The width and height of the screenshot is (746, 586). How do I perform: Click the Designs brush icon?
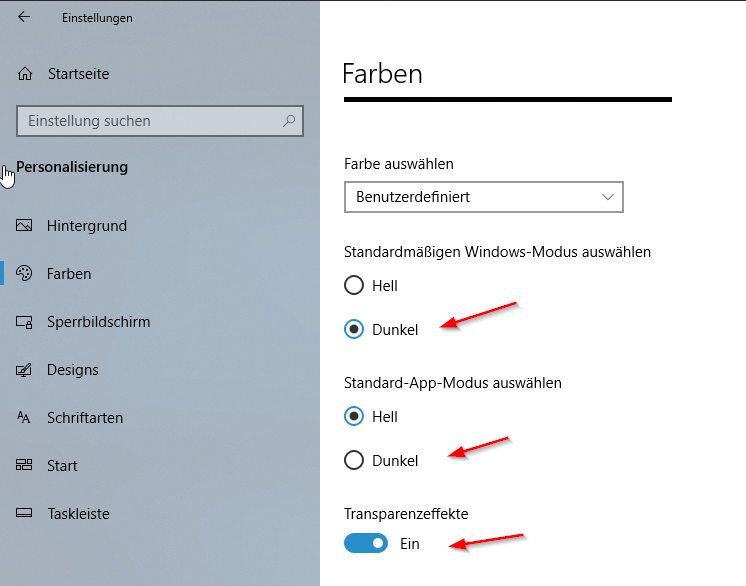click(24, 370)
